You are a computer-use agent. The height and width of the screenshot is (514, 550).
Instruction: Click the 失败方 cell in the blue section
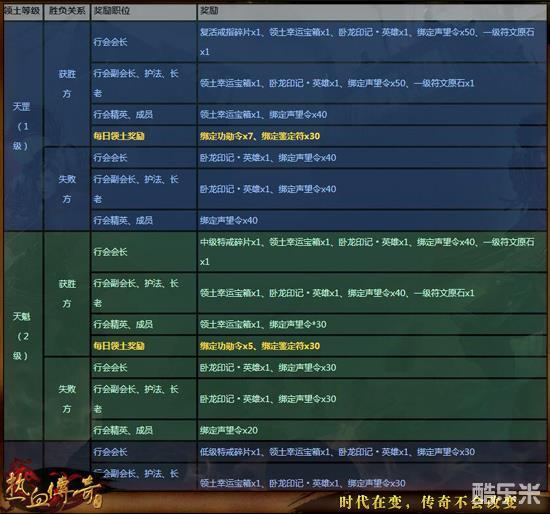(67, 189)
